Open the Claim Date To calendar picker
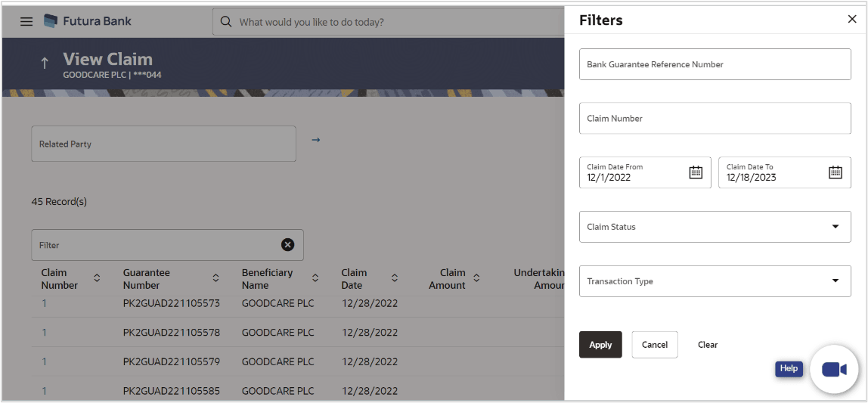This screenshot has height=403, width=868. 835,172
